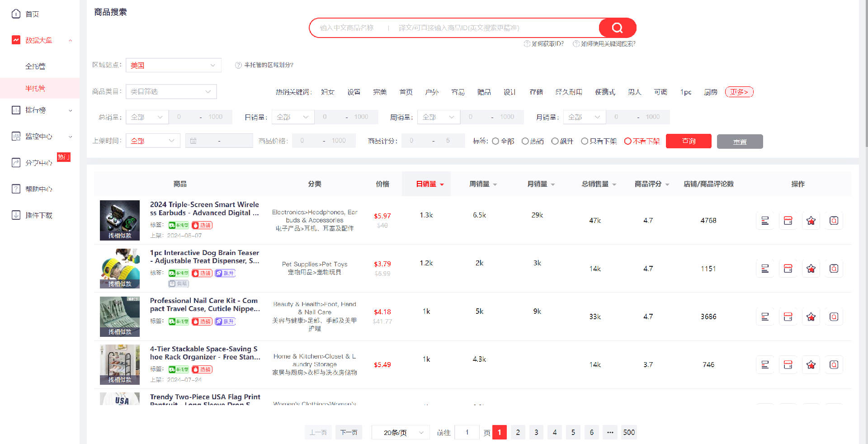Click the 首页 home icon in sidebar

pos(16,14)
